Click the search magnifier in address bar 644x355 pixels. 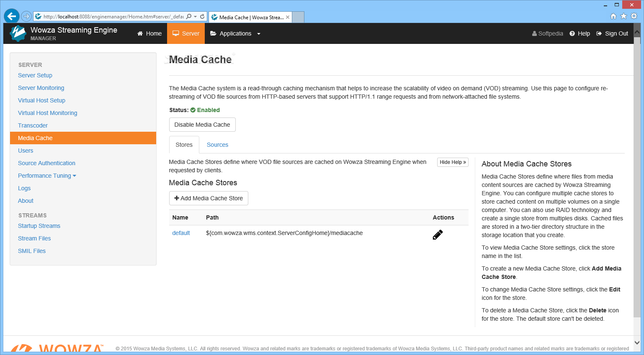tap(189, 16)
